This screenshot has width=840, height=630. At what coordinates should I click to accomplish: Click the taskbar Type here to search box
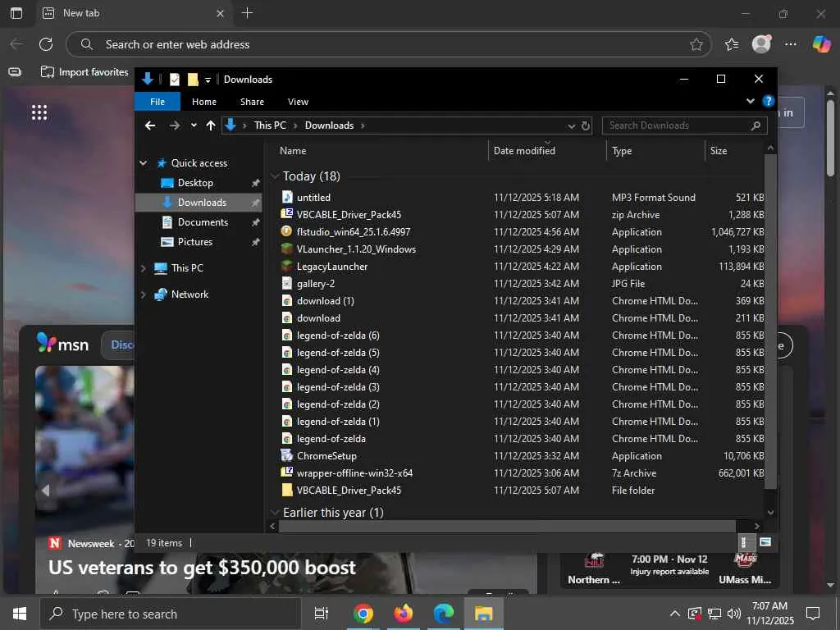click(x=171, y=614)
